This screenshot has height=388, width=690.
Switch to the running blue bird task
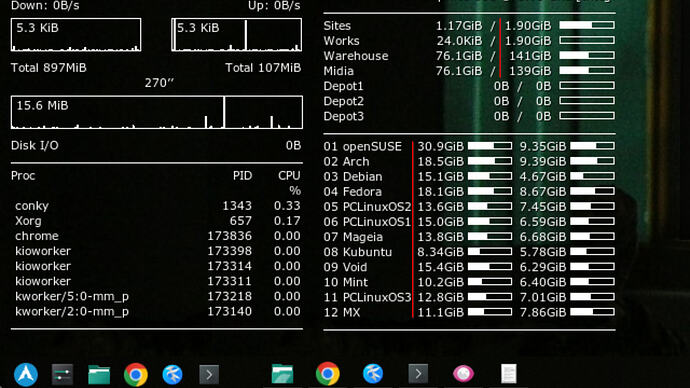pos(373,374)
